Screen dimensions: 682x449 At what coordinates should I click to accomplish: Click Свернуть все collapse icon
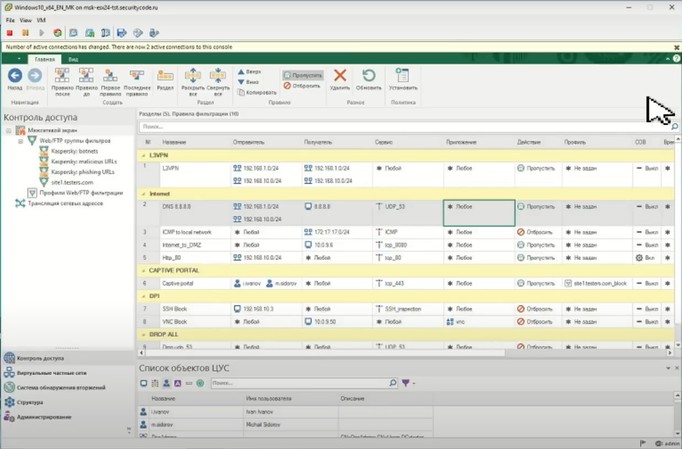(217, 76)
